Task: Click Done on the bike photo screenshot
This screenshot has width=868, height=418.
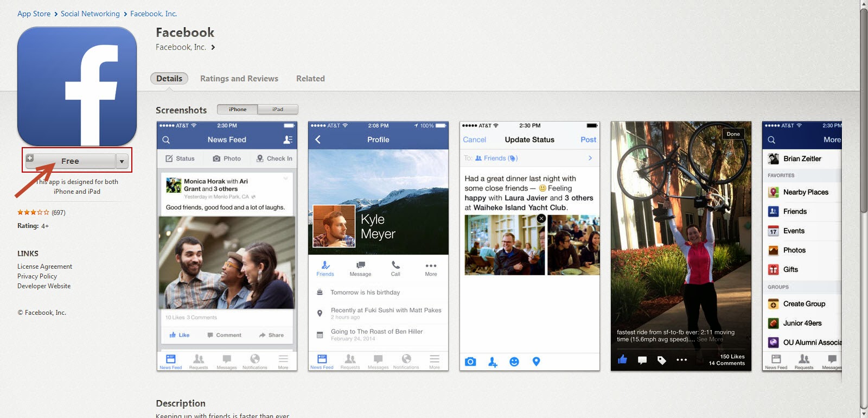Action: coord(733,134)
